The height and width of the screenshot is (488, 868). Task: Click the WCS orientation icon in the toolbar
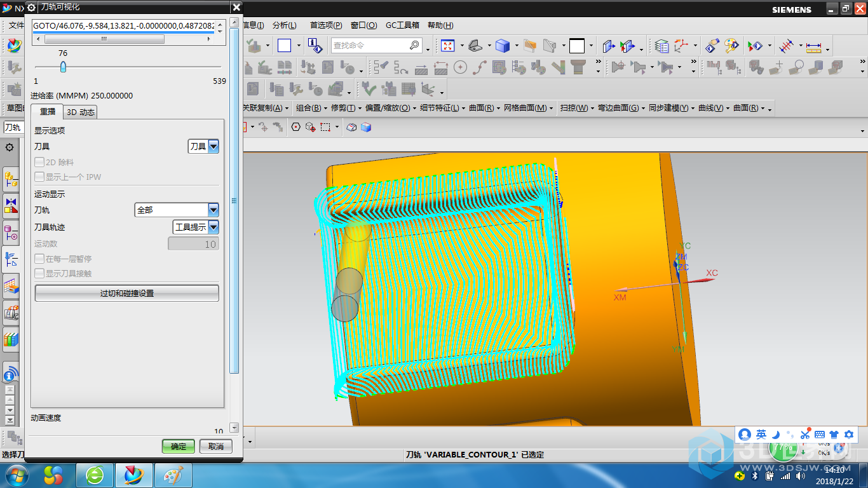coord(681,46)
